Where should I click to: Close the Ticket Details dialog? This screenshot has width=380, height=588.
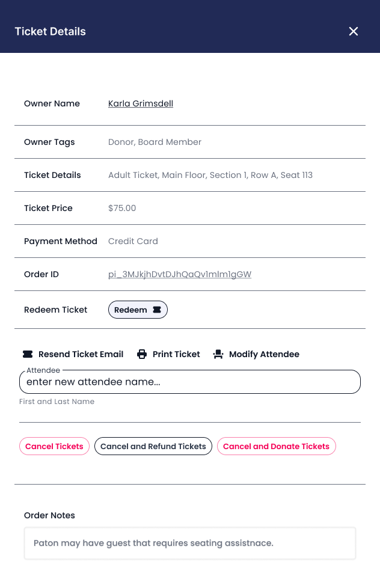tap(354, 31)
